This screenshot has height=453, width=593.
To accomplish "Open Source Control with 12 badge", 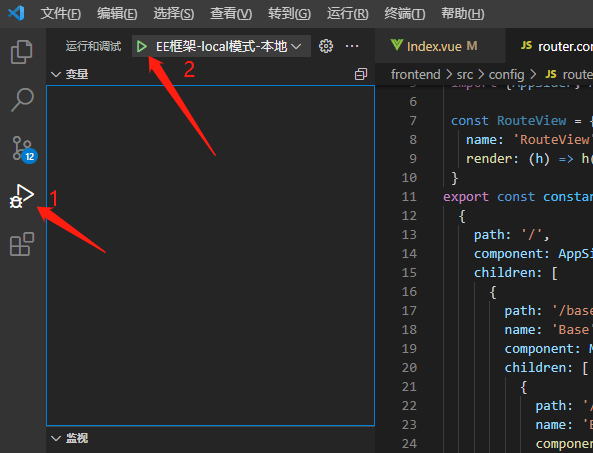I will [x=23, y=149].
